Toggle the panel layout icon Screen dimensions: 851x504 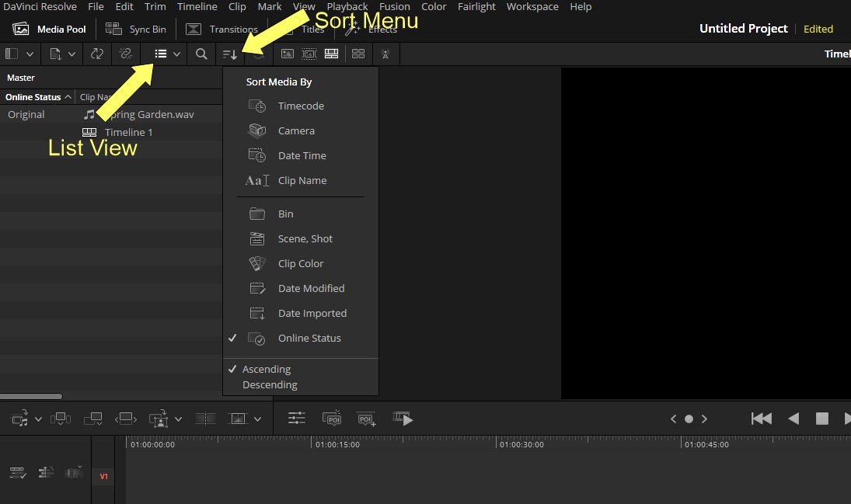(x=12, y=54)
